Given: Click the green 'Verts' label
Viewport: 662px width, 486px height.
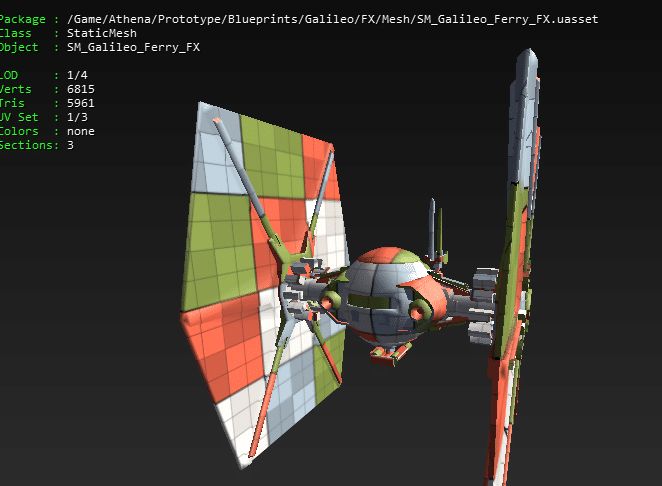Looking at the screenshot, I should (15, 89).
